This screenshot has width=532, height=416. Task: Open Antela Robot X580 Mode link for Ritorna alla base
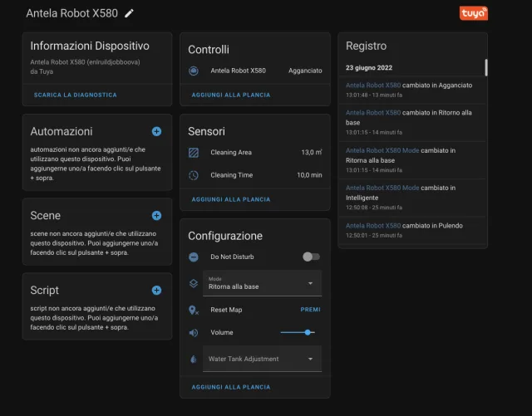[382, 150]
